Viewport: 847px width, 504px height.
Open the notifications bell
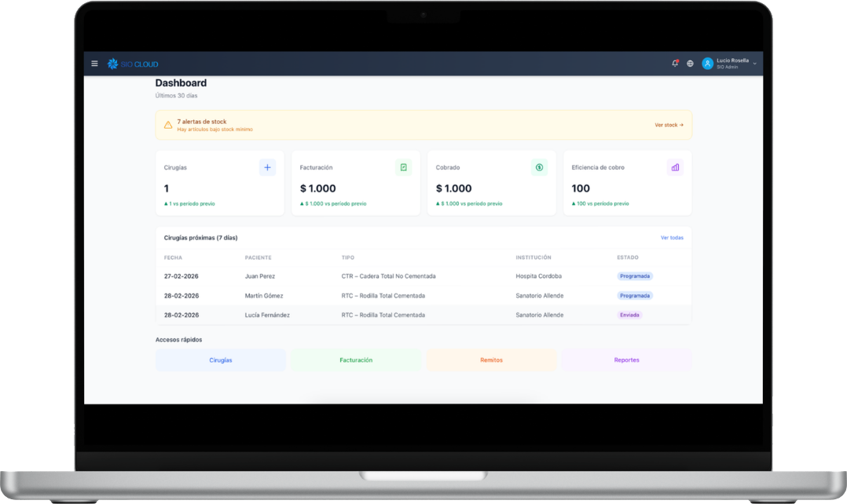675,64
